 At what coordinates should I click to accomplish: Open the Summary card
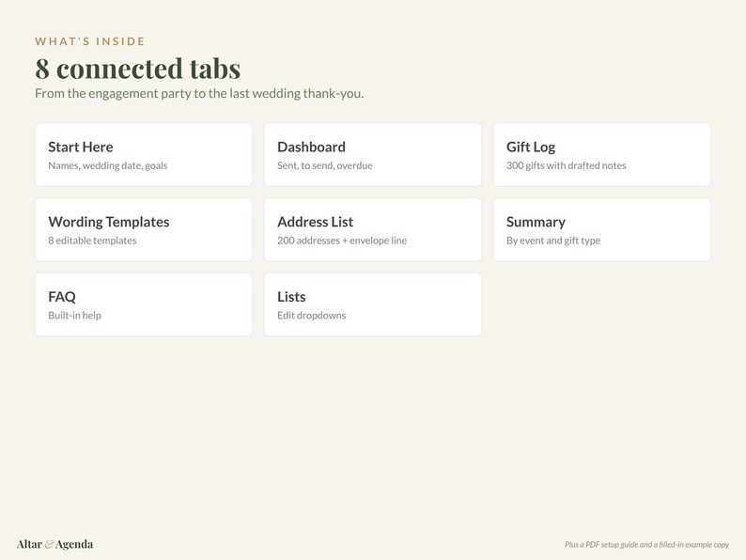(x=602, y=230)
